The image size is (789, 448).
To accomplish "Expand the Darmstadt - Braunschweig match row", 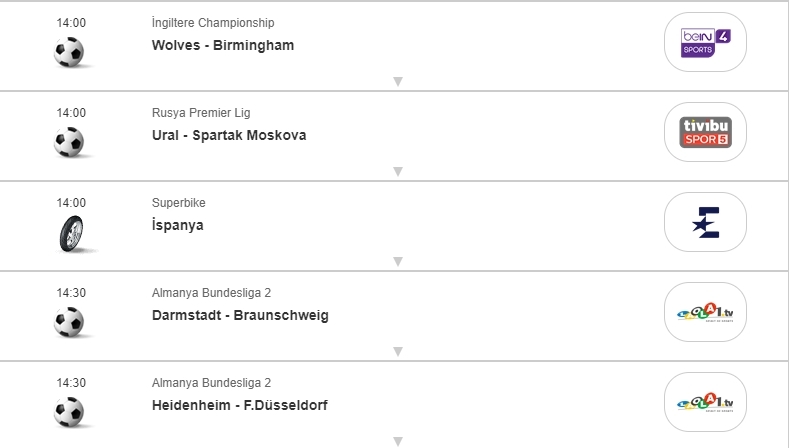I will pos(397,352).
